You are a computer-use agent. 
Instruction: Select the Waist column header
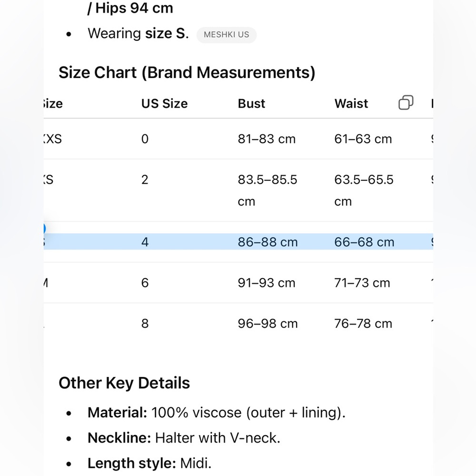click(x=351, y=104)
